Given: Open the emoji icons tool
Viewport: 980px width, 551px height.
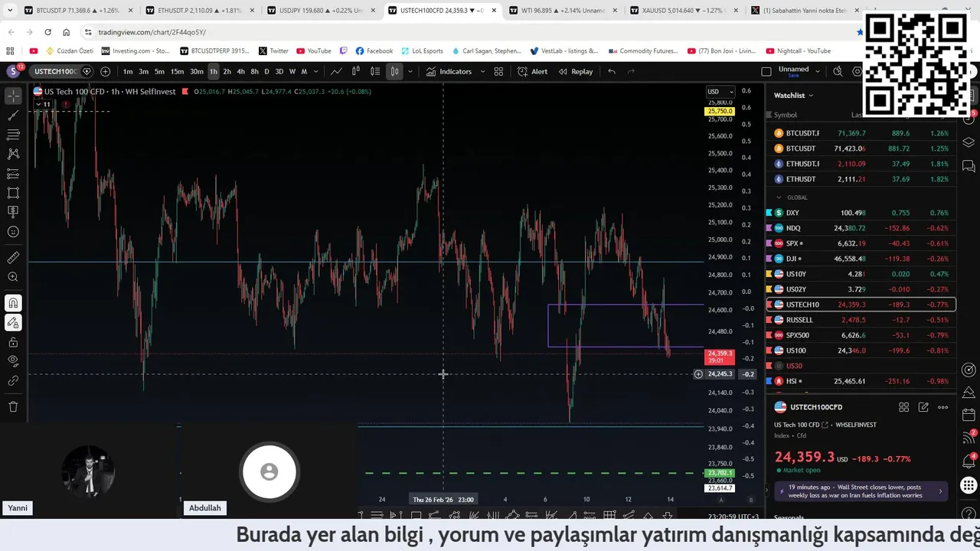Looking at the screenshot, I should point(13,232).
